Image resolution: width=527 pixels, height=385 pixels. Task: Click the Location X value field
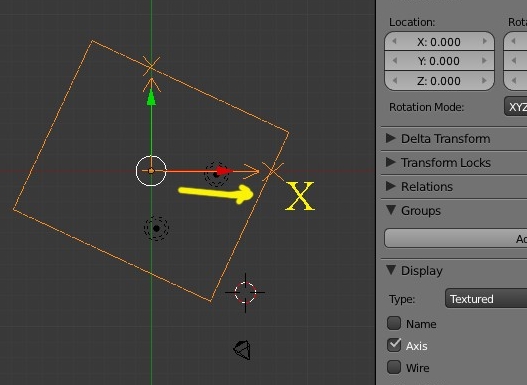coord(439,42)
